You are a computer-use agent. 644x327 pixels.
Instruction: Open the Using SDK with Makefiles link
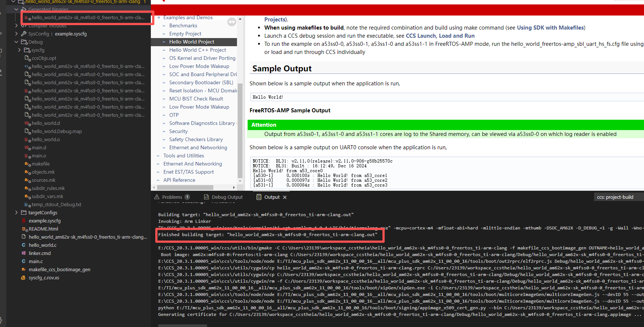(550, 28)
